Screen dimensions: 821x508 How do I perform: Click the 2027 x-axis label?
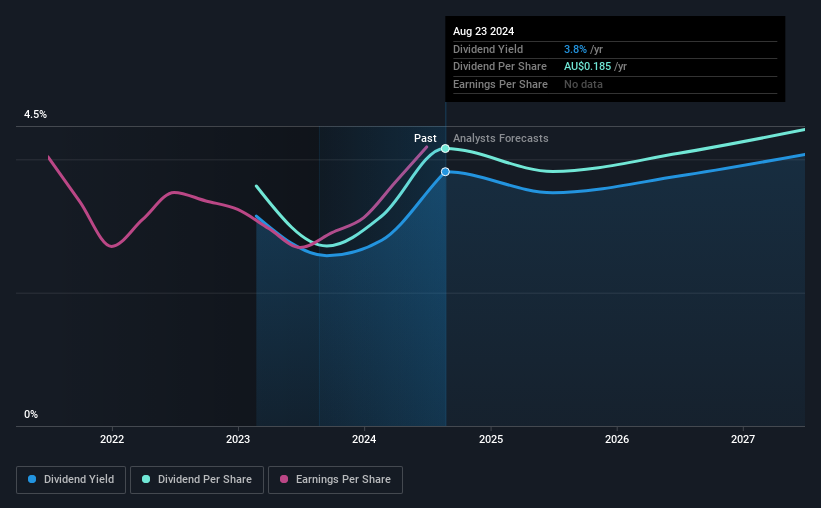coord(743,439)
